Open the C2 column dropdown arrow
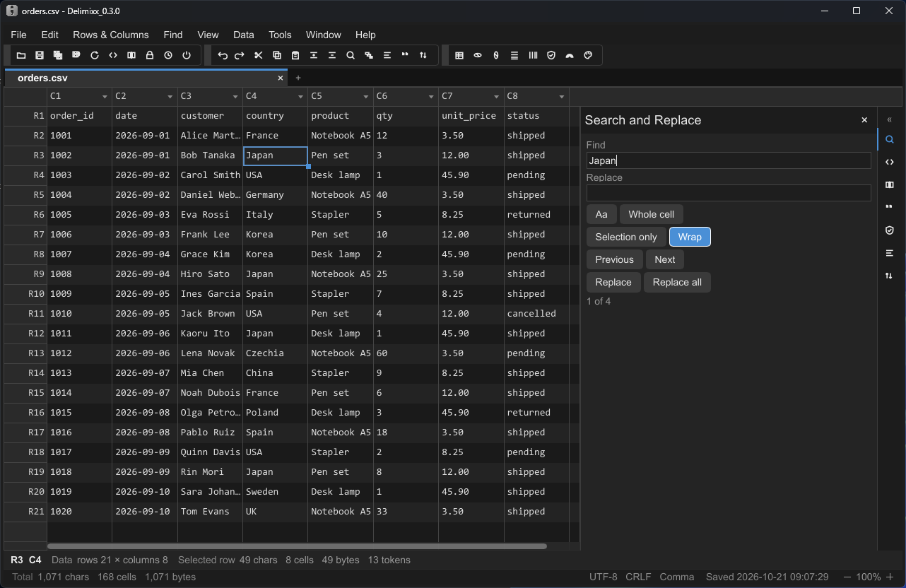Screen dimensions: 906x588 pos(170,96)
